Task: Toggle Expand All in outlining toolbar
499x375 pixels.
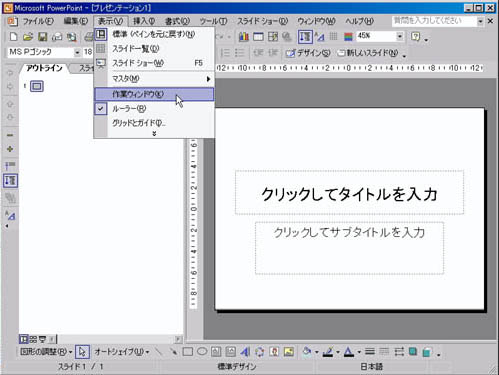Action: pos(10,181)
